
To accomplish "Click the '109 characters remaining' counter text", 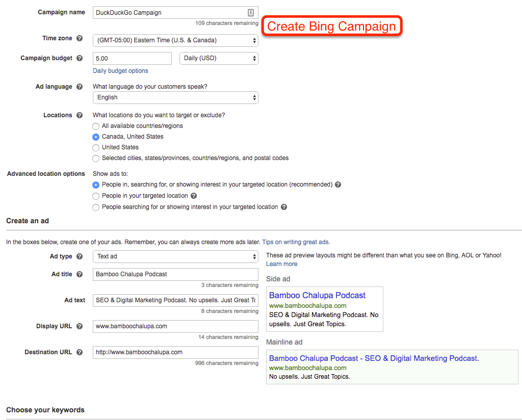I will pyautogui.click(x=227, y=23).
